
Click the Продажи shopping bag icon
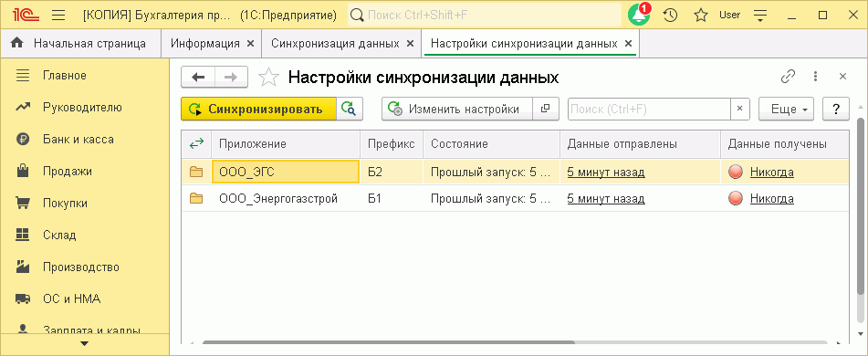22,172
